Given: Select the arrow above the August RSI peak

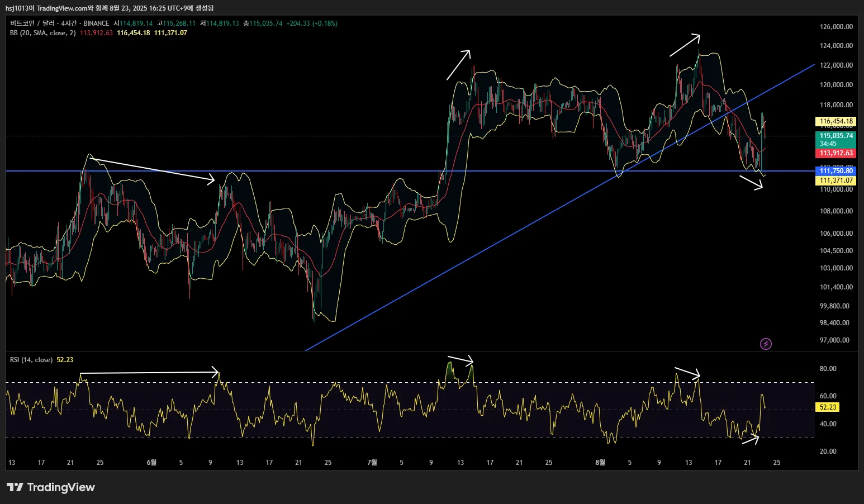Looking at the screenshot, I should [x=687, y=372].
